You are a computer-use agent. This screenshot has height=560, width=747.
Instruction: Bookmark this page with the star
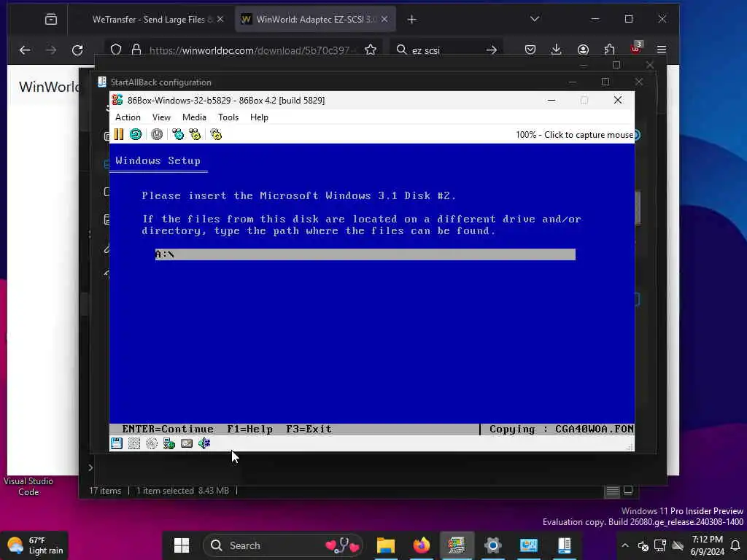[371, 50]
